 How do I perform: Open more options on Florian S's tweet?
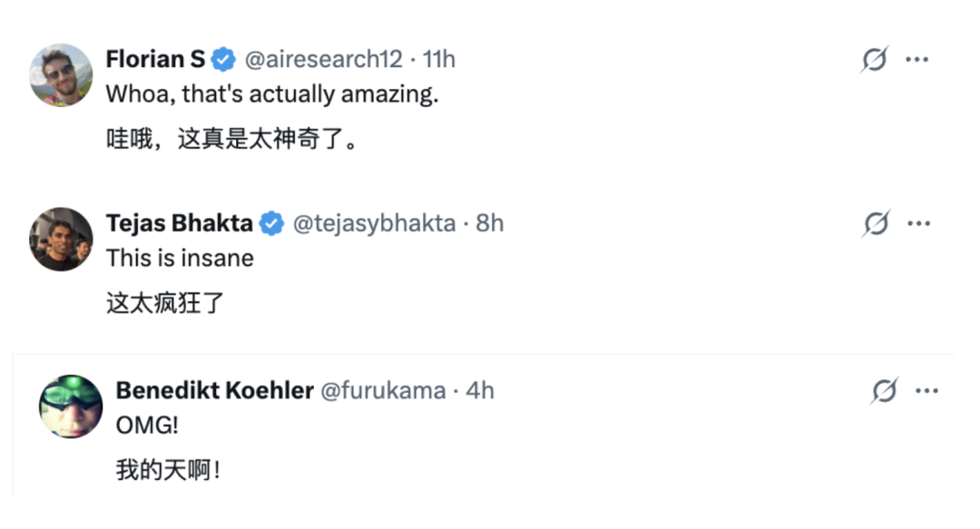tap(916, 60)
